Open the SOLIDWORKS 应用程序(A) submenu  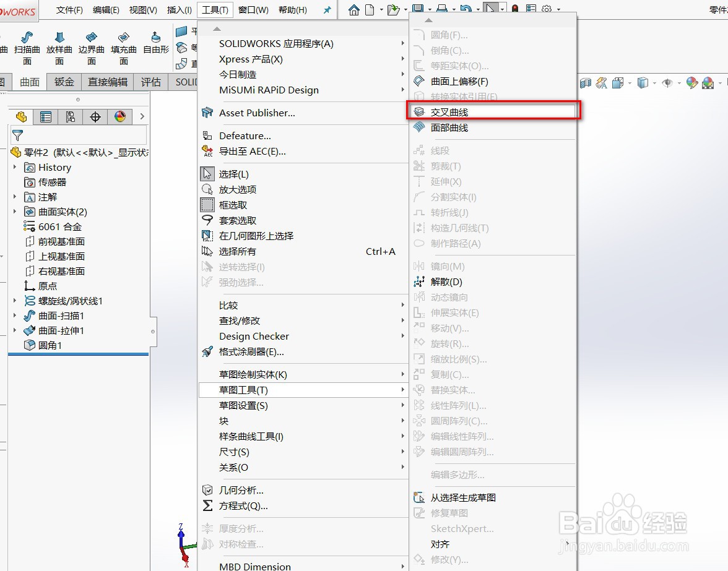[x=303, y=43]
